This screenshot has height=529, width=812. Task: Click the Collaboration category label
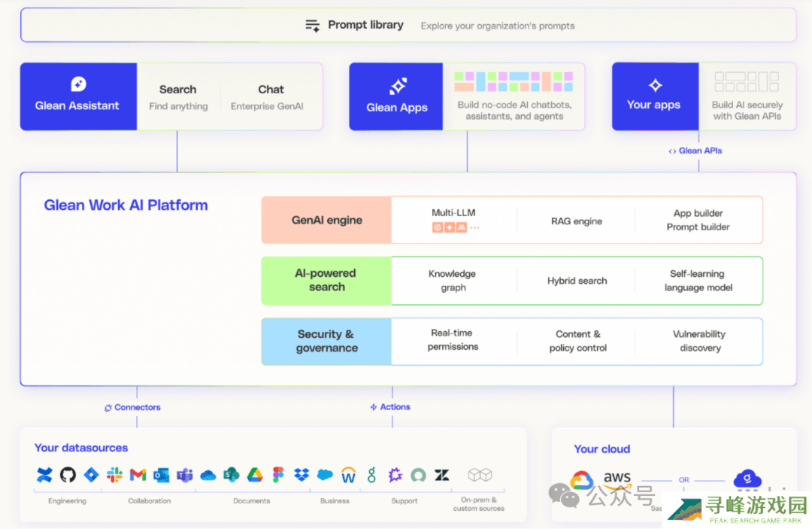coord(149,501)
